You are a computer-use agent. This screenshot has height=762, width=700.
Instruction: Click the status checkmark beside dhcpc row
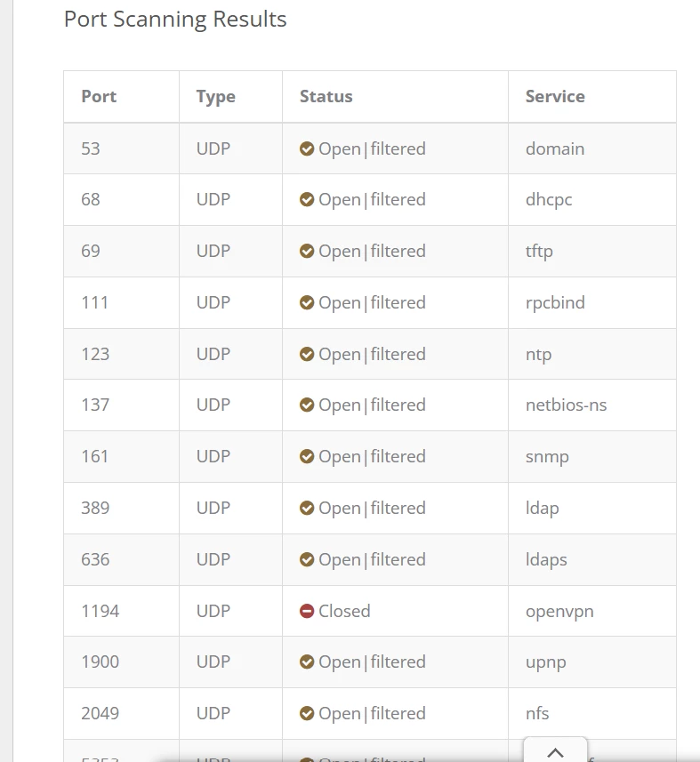tap(307, 200)
